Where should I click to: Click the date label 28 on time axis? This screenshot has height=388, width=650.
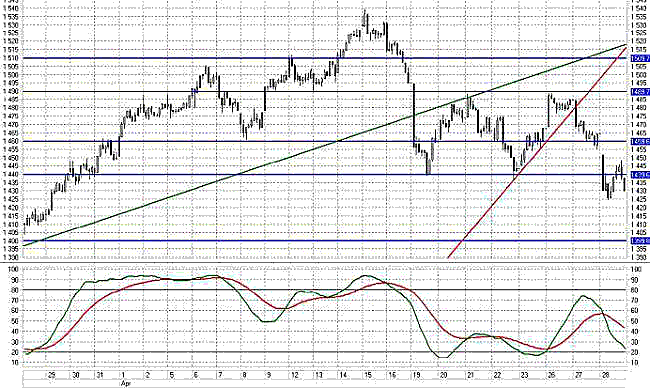pyautogui.click(x=605, y=375)
